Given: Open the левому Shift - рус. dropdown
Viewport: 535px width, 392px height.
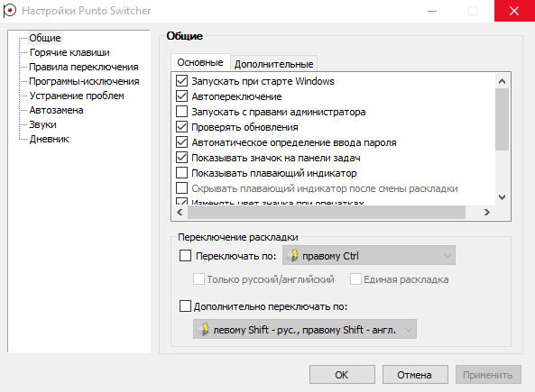Looking at the screenshot, I should click(x=305, y=329).
